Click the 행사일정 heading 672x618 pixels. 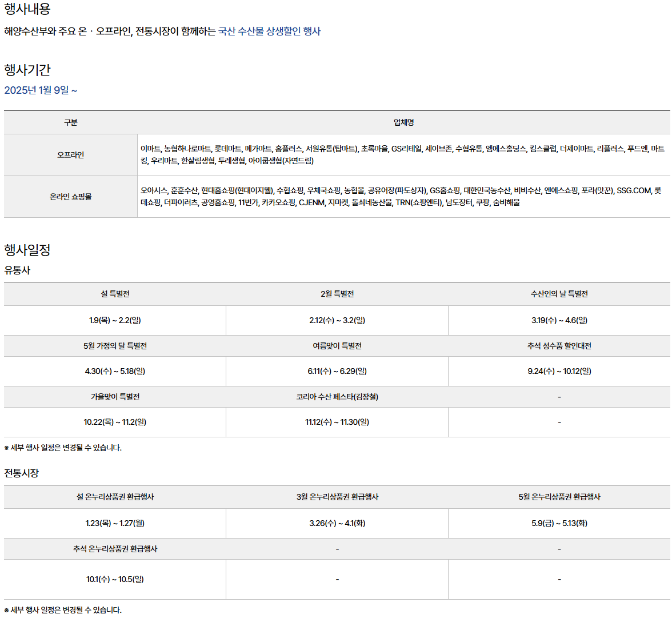point(27,250)
